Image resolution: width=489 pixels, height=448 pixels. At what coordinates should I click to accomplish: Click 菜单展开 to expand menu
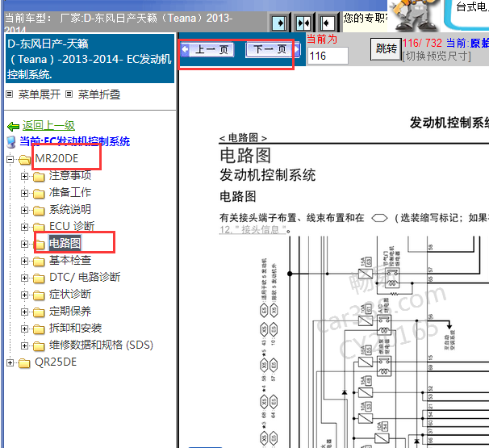click(x=40, y=94)
